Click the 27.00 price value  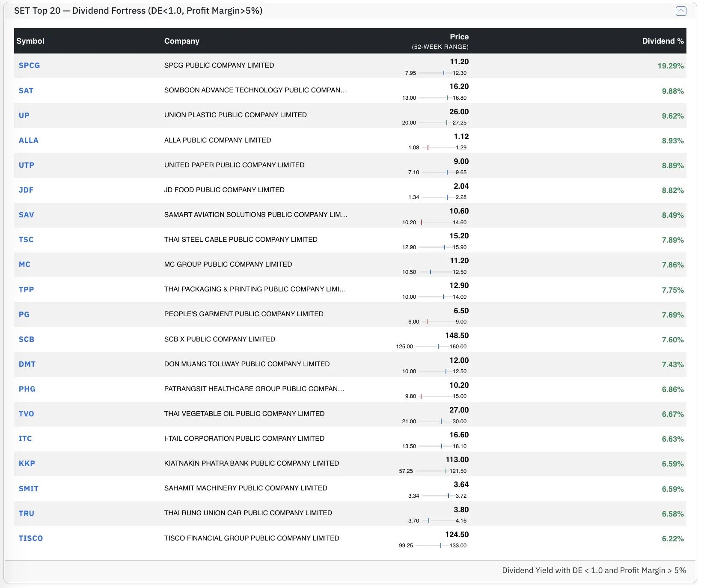tap(459, 410)
